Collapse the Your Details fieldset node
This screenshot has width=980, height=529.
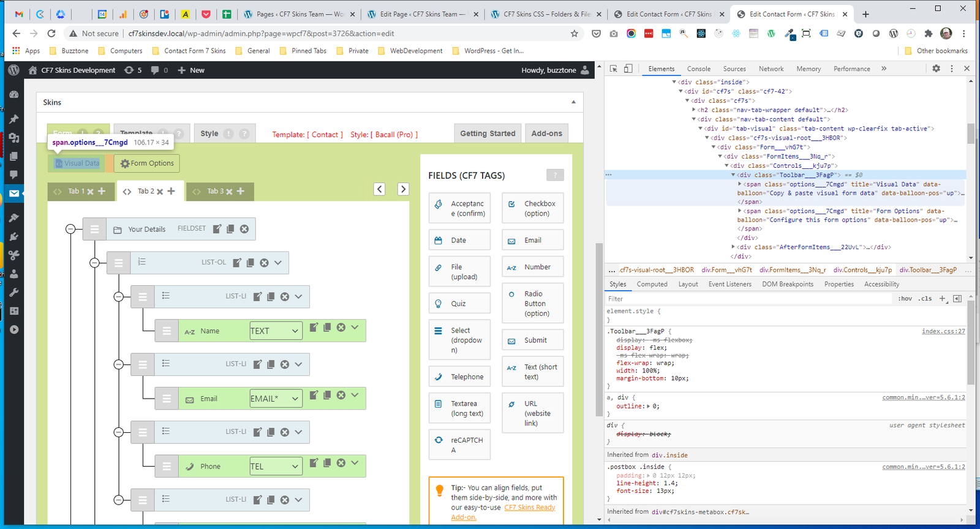pyautogui.click(x=70, y=229)
